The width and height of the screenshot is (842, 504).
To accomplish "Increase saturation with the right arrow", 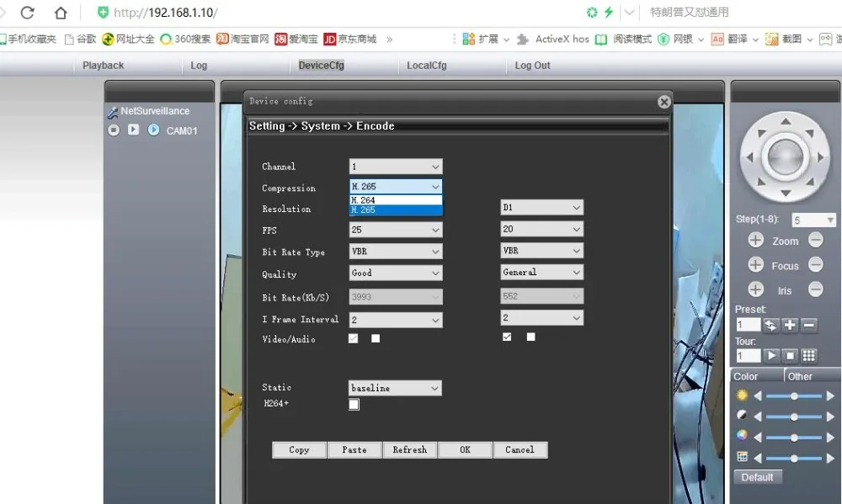I will pos(830,438).
